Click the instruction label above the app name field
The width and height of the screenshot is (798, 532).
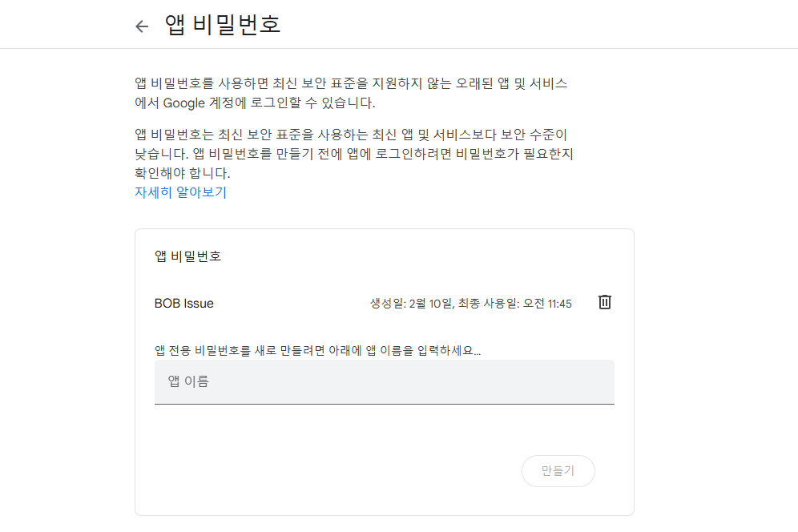317,350
